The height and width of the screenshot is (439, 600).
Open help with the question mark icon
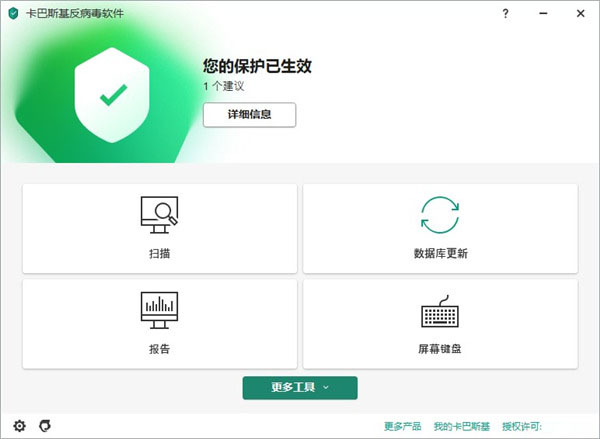(x=505, y=13)
